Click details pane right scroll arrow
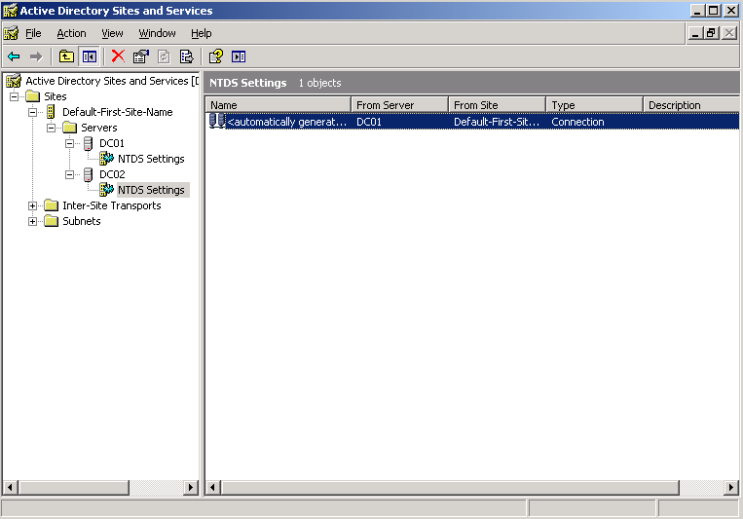Screen dimensions: 743x519 point(731,487)
